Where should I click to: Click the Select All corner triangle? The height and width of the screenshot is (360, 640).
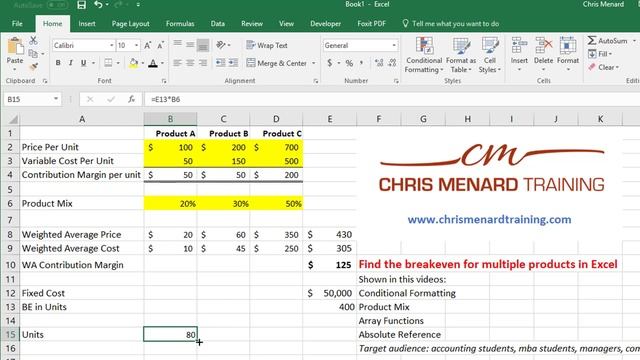pyautogui.click(x=13, y=119)
